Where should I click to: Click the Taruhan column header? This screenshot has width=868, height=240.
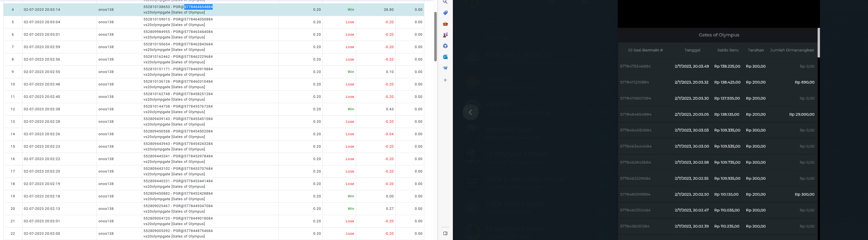pyautogui.click(x=756, y=50)
